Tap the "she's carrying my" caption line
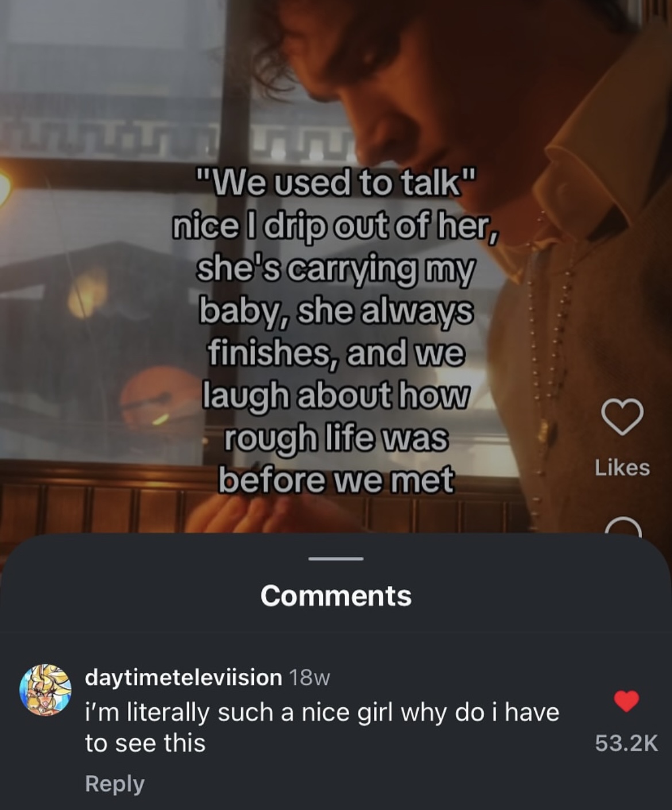Image resolution: width=672 pixels, height=810 pixels. [x=337, y=270]
